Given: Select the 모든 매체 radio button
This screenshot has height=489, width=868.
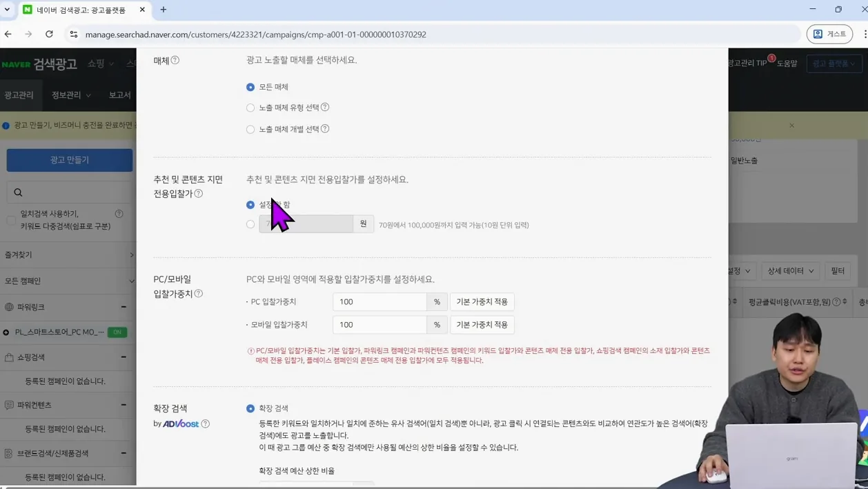Looking at the screenshot, I should pos(250,87).
